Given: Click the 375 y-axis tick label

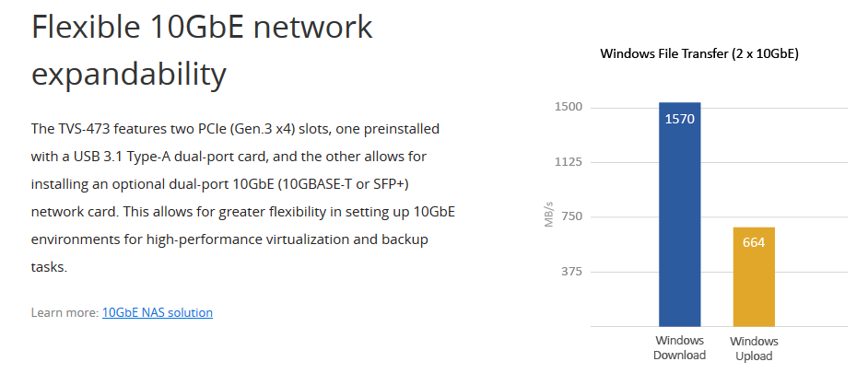Looking at the screenshot, I should 572,272.
